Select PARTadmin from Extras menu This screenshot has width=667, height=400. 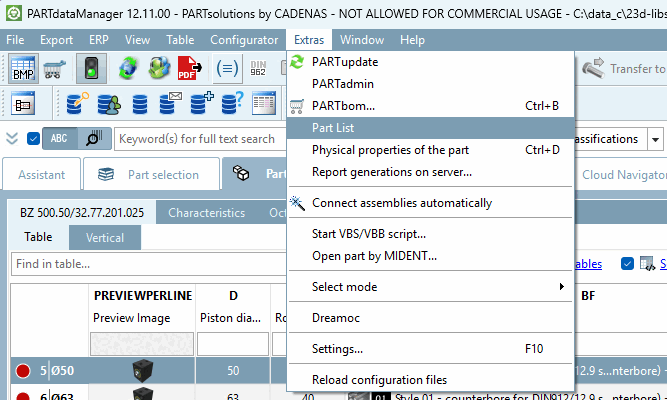click(x=430, y=84)
